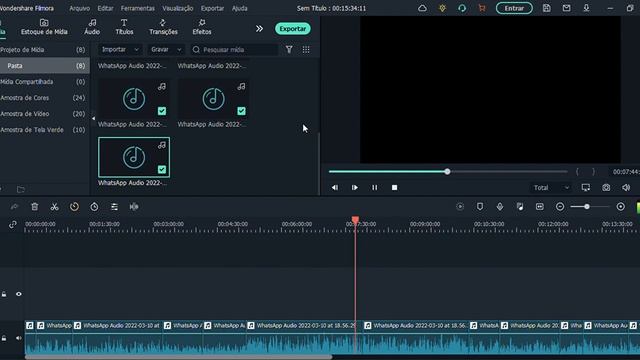Open the shopping cart icon
640x360 pixels.
[482, 8]
